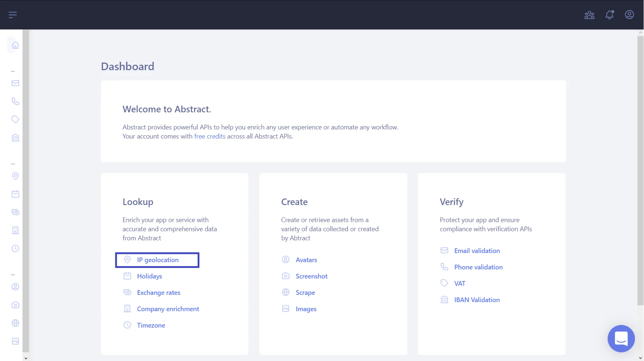Open VAT link in Verify card
The image size is (644, 361).
(459, 284)
